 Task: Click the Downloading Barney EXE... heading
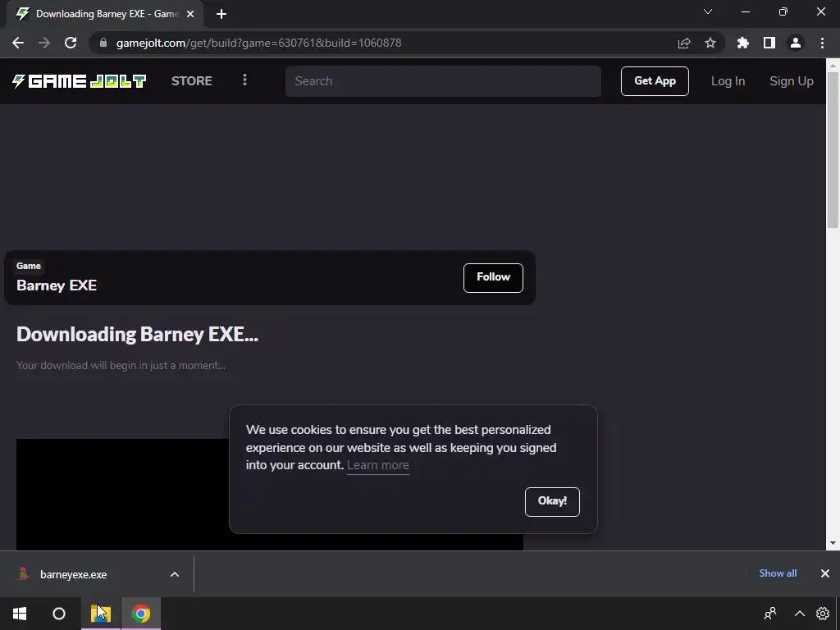[x=137, y=335]
